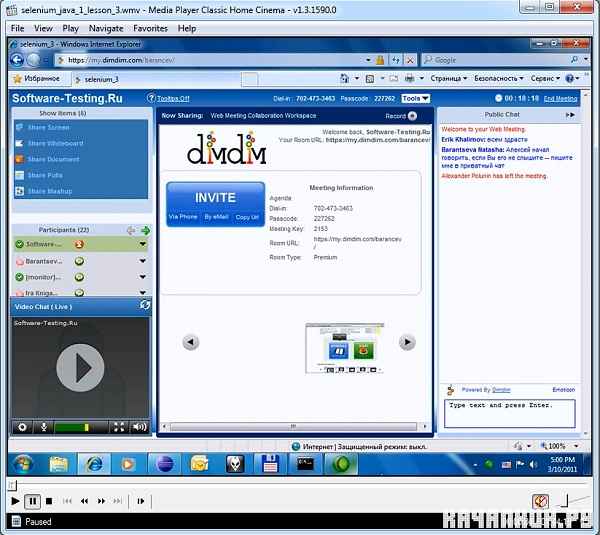Click the rewind (decrease speed) button
This screenshot has width=600, height=535.
click(x=84, y=501)
